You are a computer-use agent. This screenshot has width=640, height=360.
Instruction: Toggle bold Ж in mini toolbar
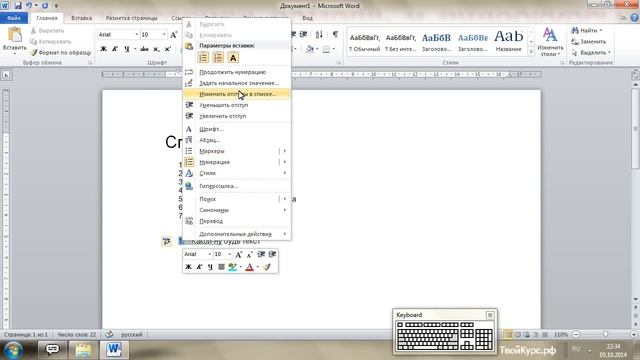188,267
